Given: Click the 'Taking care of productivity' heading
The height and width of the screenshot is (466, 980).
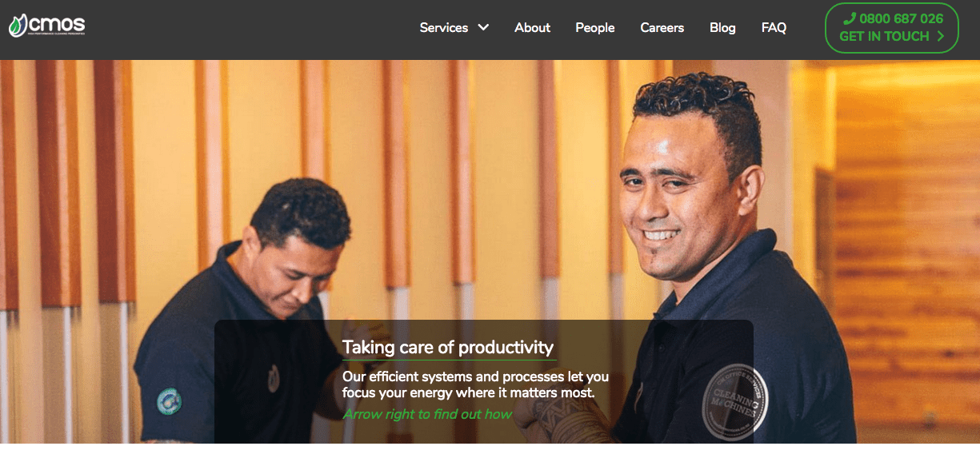Looking at the screenshot, I should [x=448, y=347].
